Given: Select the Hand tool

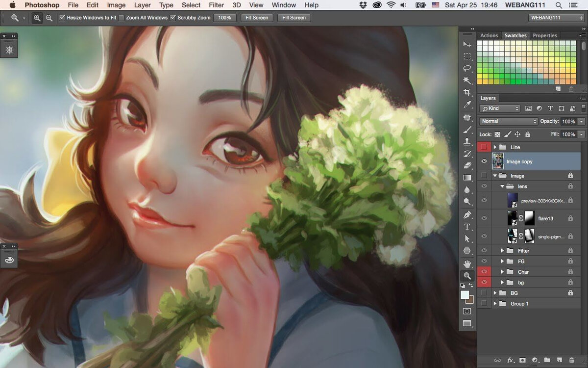Looking at the screenshot, I should (467, 263).
